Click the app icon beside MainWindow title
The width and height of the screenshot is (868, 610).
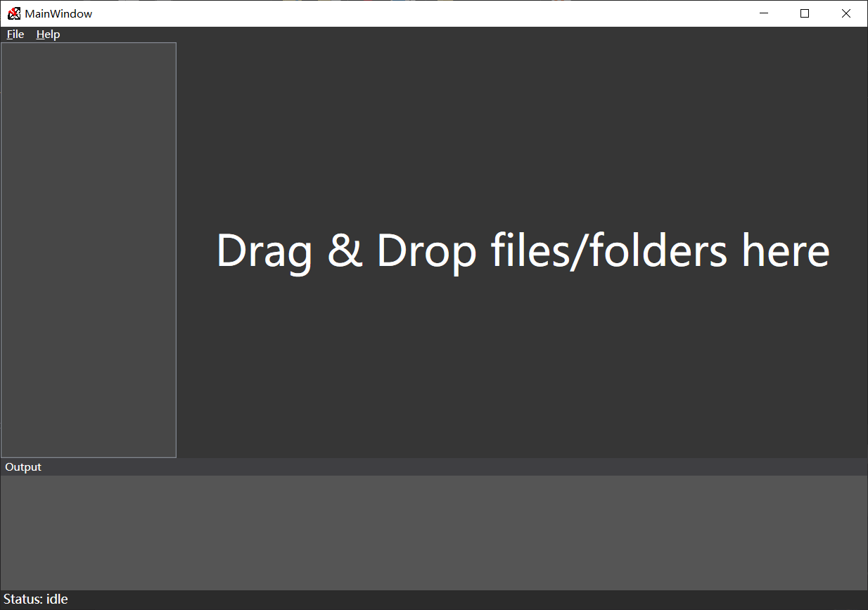[14, 13]
